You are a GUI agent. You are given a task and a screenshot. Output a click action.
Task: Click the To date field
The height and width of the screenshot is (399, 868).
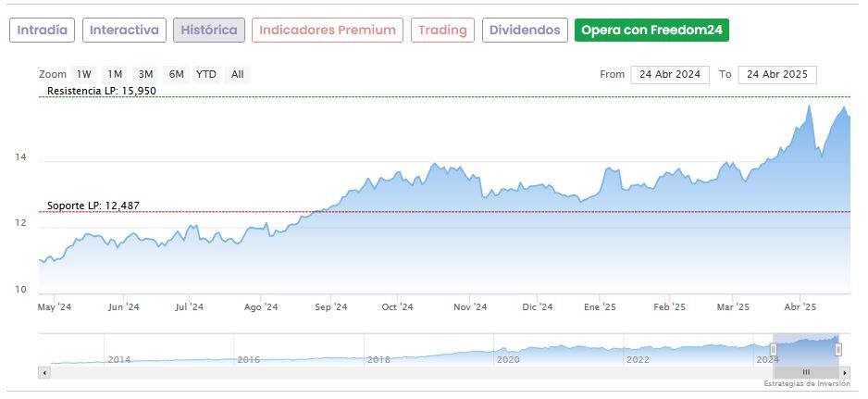click(x=777, y=75)
